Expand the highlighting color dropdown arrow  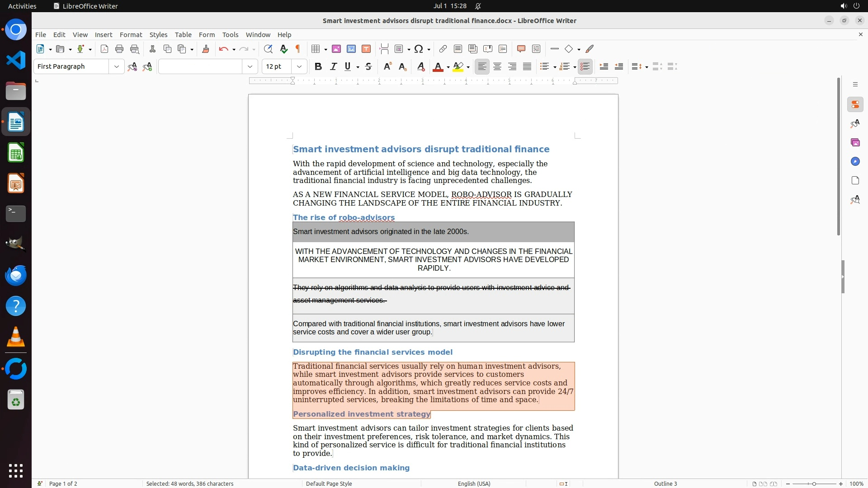468,67
